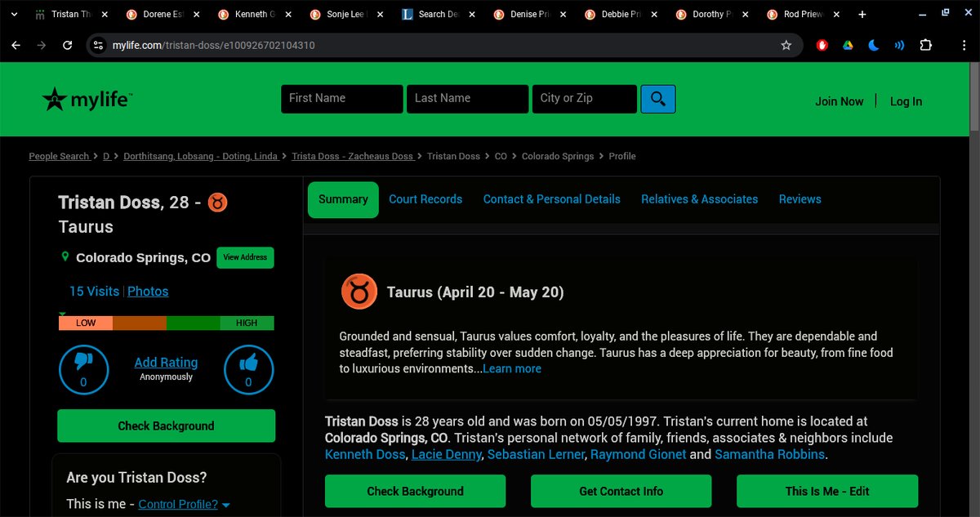
Task: Select the Summary tab
Action: point(343,199)
